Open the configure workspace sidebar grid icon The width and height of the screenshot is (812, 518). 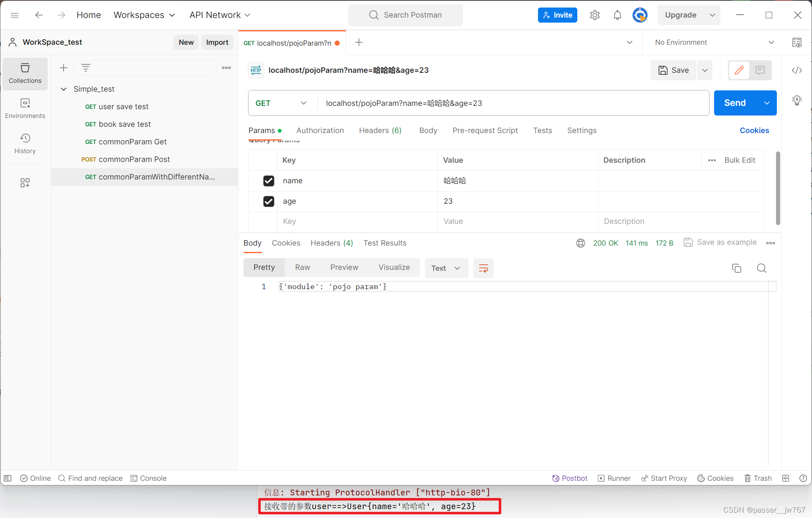pos(25,183)
